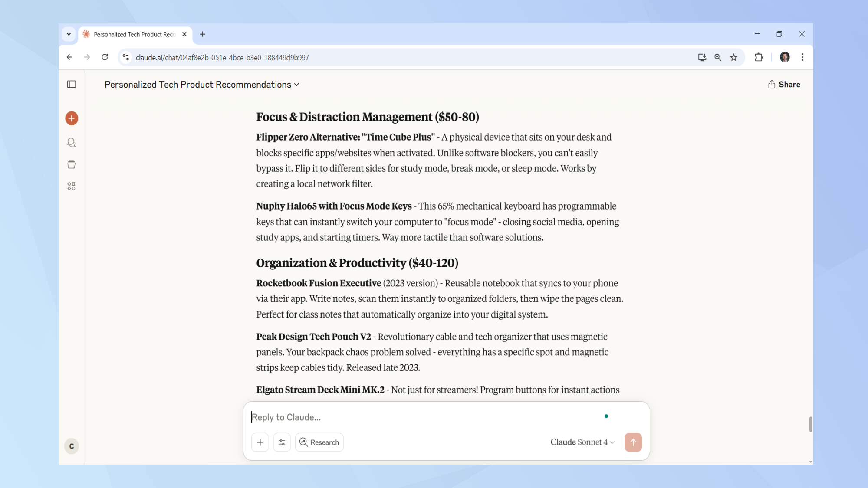Start a new chat with plus icon
Screen dimensions: 868x488
click(72, 118)
